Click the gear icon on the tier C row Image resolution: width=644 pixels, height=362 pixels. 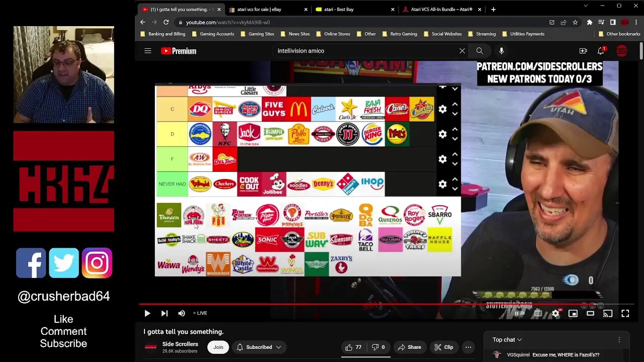(x=442, y=109)
